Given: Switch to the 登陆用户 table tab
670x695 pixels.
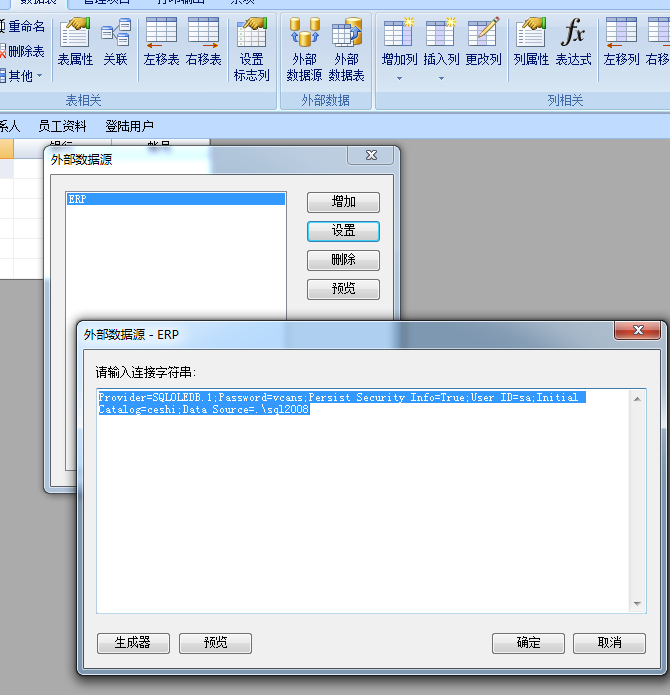Looking at the screenshot, I should click(x=129, y=126).
